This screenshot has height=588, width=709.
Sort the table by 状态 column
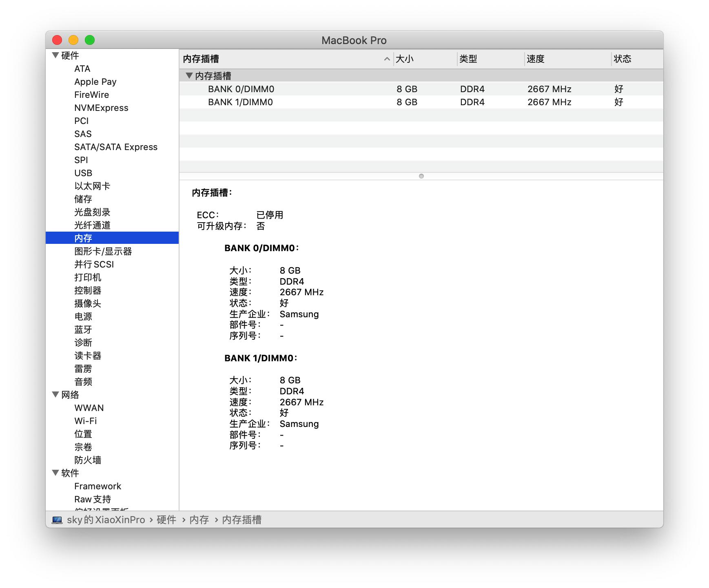click(x=621, y=60)
